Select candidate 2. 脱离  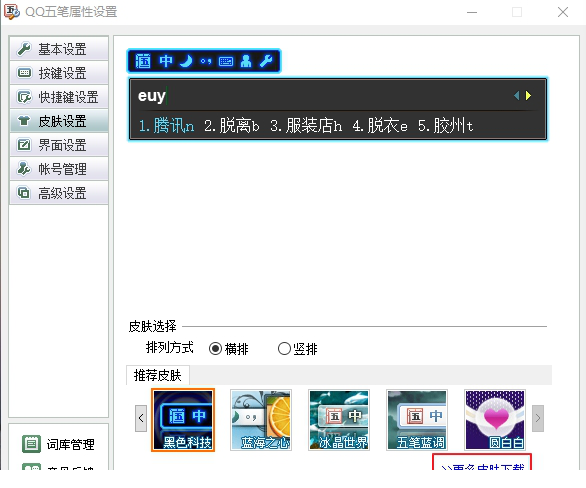(x=232, y=126)
